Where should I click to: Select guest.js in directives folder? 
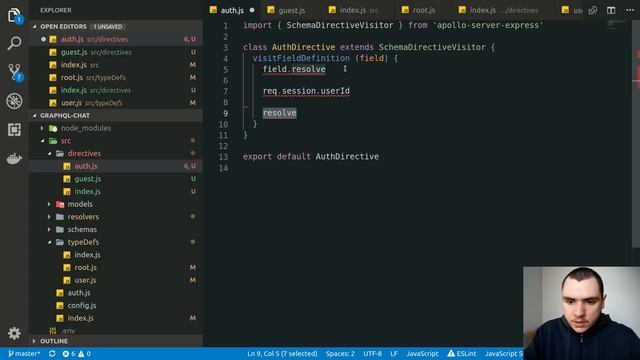116,179
